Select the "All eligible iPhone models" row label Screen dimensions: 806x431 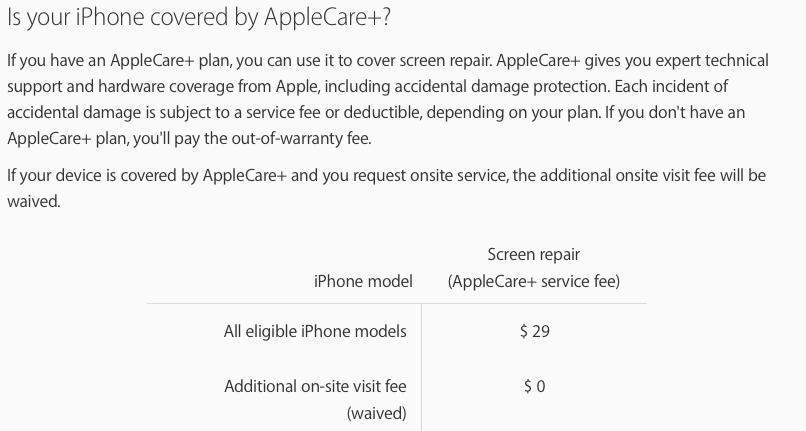pyautogui.click(x=315, y=331)
